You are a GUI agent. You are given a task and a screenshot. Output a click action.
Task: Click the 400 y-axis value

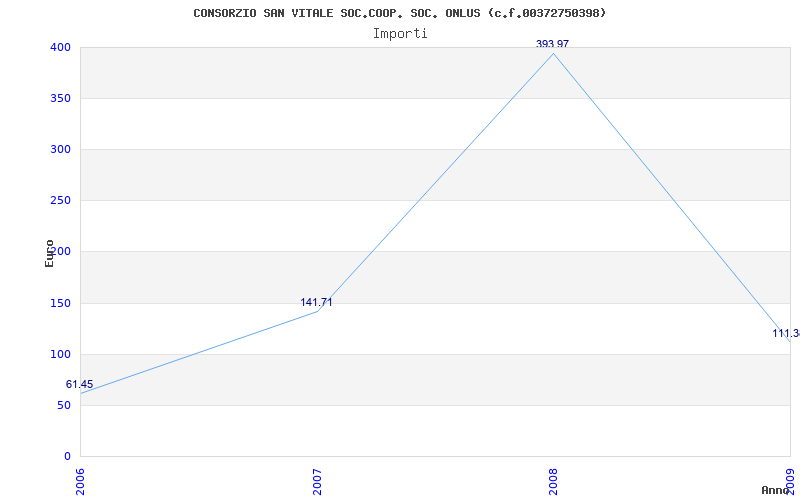pyautogui.click(x=60, y=47)
